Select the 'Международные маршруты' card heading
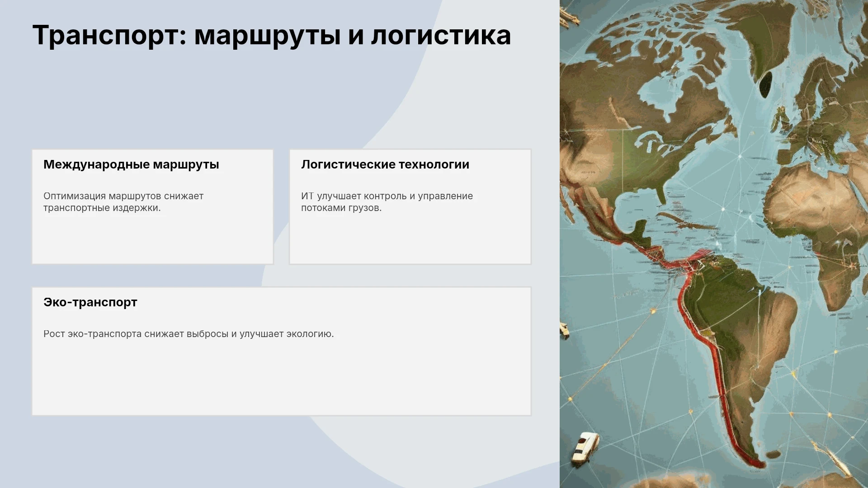 131,164
